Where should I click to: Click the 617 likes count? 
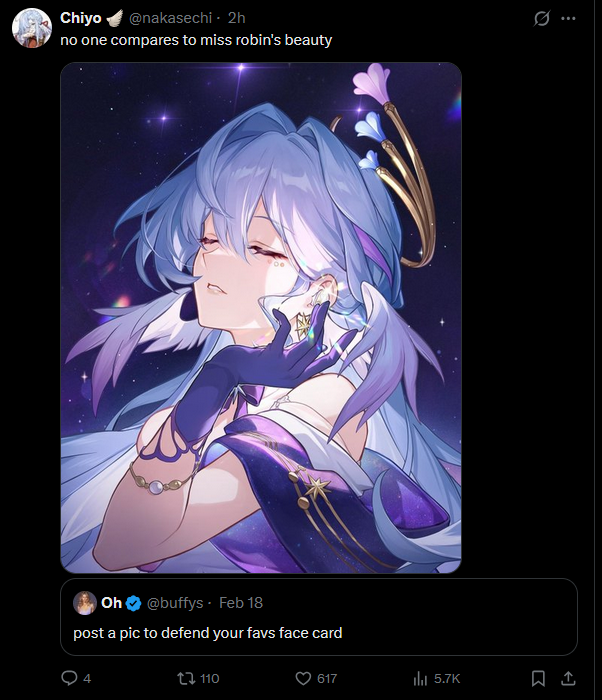[x=327, y=679]
